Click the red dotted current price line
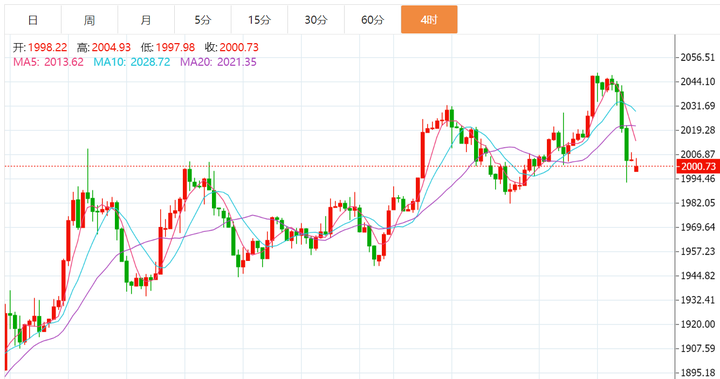 [340, 166]
